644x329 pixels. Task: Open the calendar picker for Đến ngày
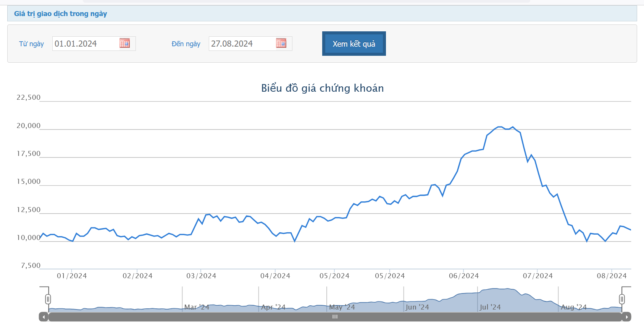point(281,43)
